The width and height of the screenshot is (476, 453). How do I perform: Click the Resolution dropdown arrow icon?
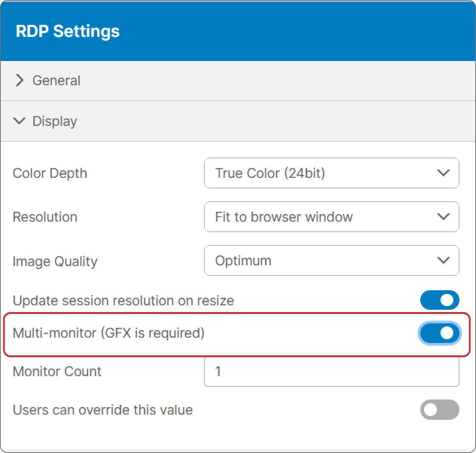[443, 217]
